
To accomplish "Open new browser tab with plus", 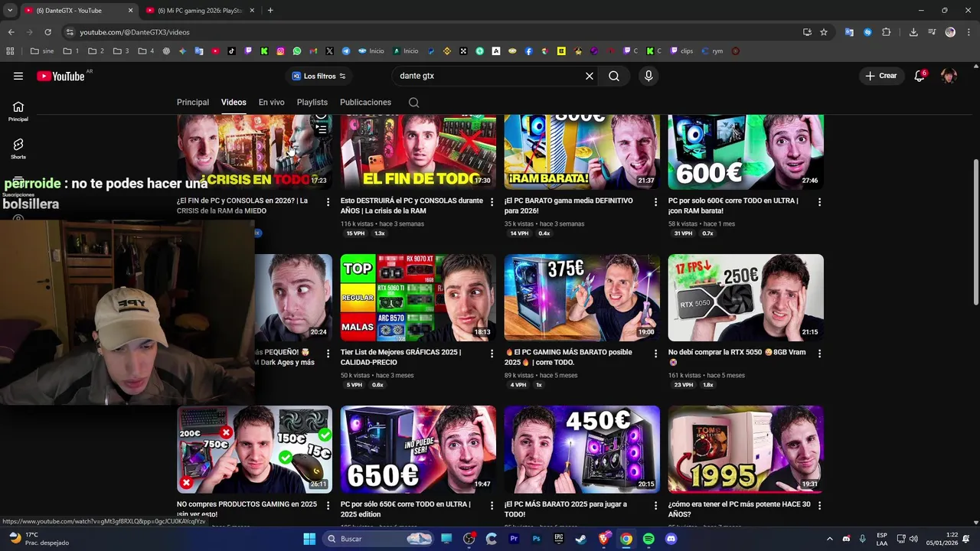I will pos(270,11).
